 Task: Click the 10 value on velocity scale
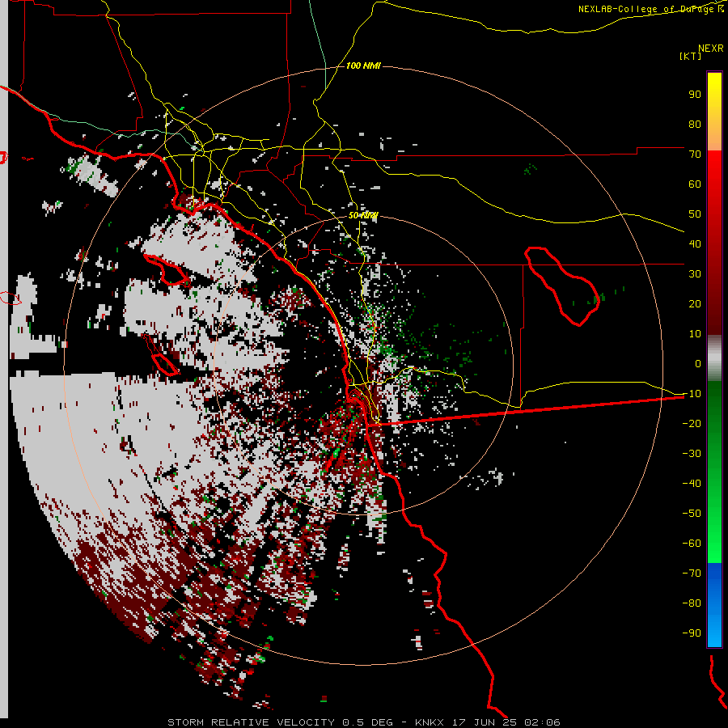(695, 334)
